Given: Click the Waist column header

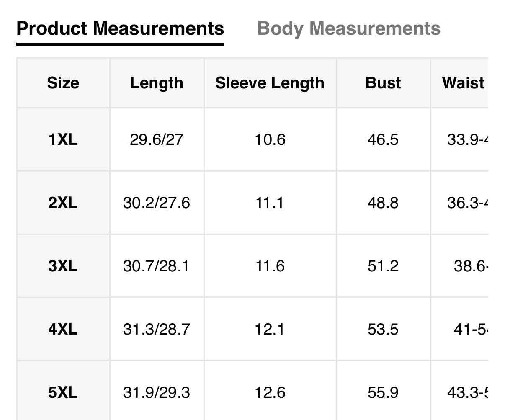Looking at the screenshot, I should tap(463, 83).
